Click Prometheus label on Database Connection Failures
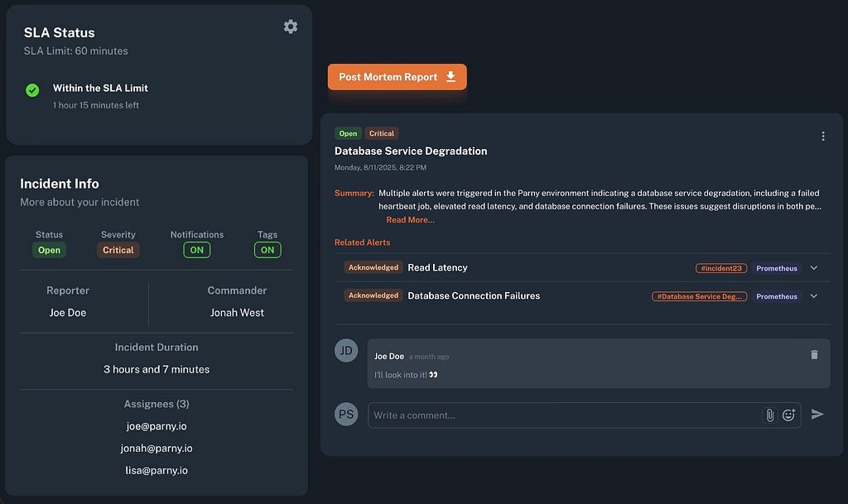 coord(777,296)
